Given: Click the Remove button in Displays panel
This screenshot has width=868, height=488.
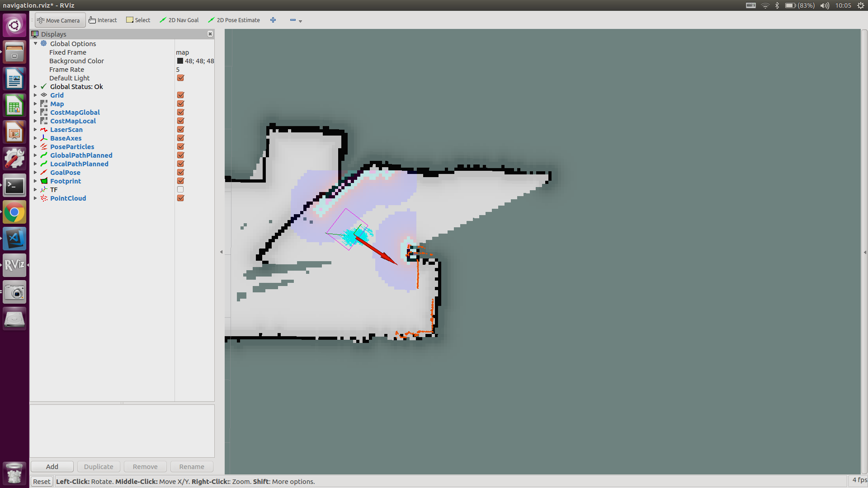Looking at the screenshot, I should [145, 467].
